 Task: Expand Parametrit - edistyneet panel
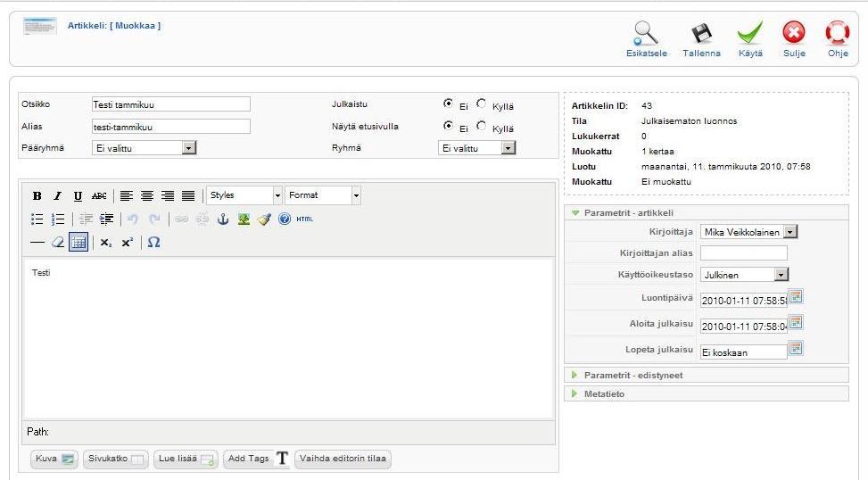(x=707, y=376)
